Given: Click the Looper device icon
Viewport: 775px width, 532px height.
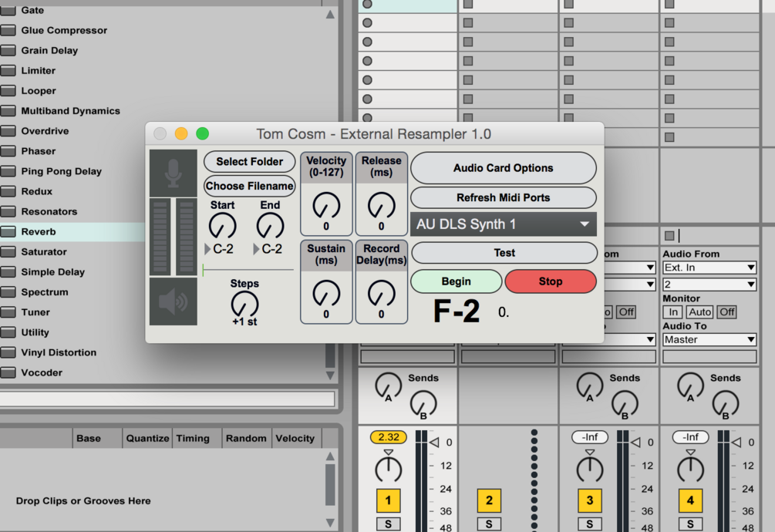Looking at the screenshot, I should coord(8,91).
